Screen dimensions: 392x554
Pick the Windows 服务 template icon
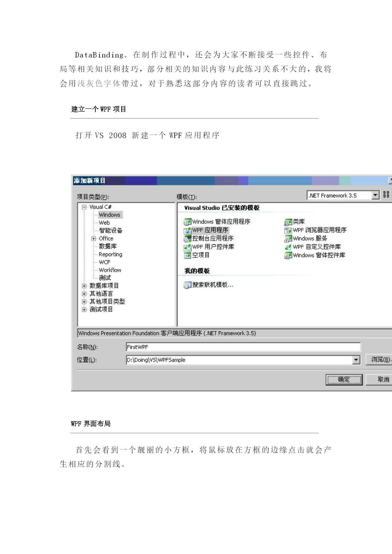288,238
